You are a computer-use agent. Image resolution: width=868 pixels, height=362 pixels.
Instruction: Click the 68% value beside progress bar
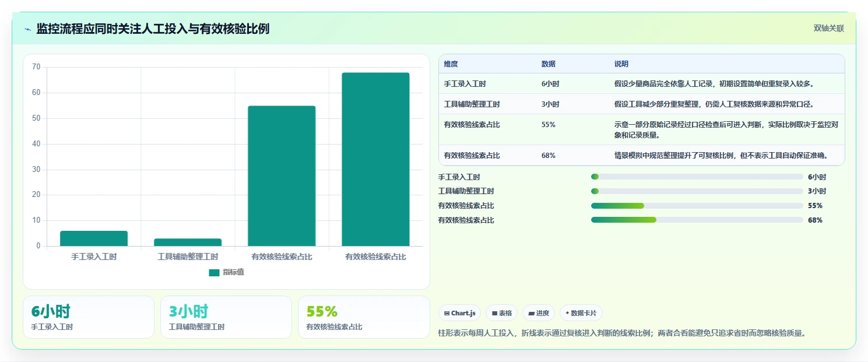815,220
